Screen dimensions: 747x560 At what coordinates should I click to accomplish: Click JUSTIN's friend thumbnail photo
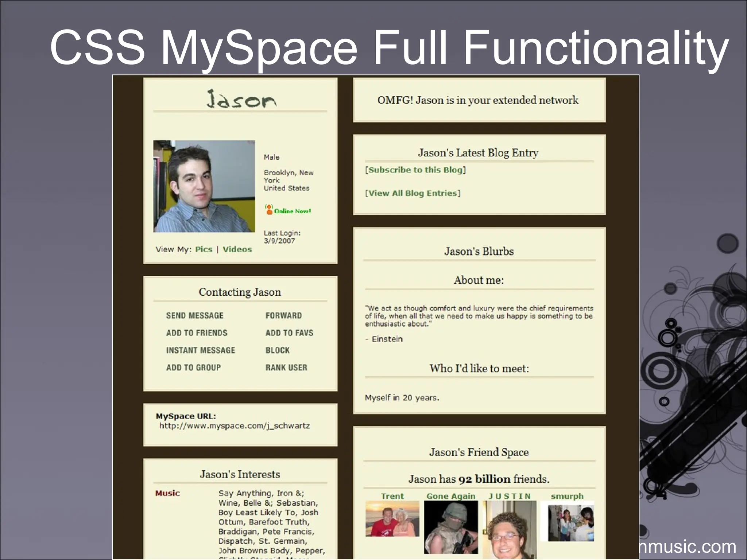(x=510, y=530)
